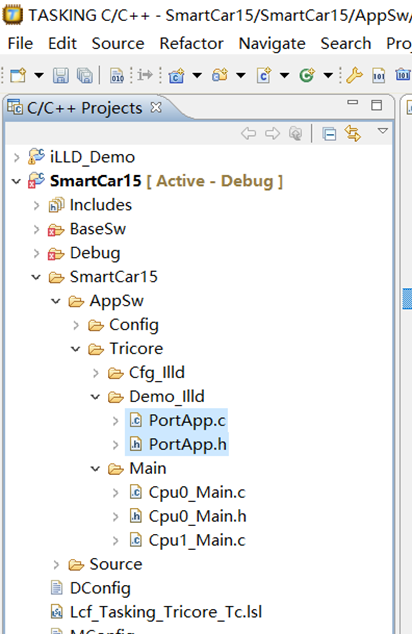The width and height of the screenshot is (412, 634).
Task: Select the iLLD_Demo project
Action: (92, 157)
